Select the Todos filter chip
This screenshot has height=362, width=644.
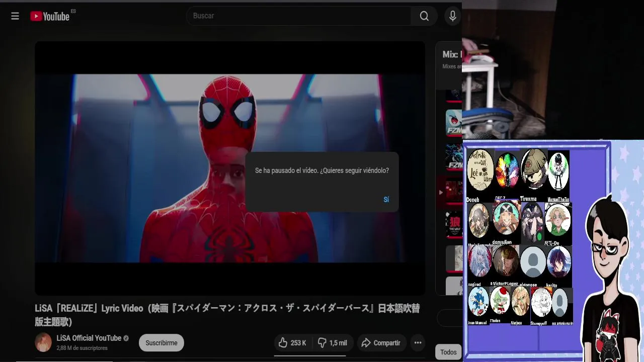[448, 352]
